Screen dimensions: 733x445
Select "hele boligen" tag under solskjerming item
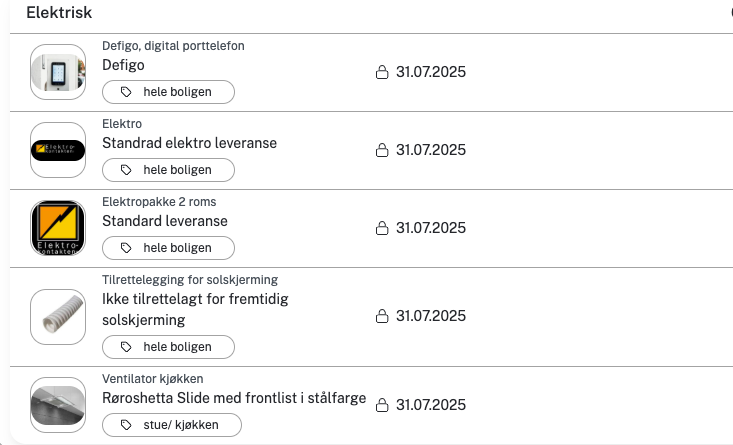168,347
